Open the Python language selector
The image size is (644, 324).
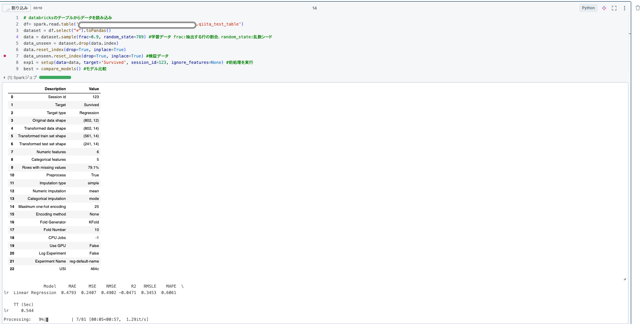pos(588,8)
